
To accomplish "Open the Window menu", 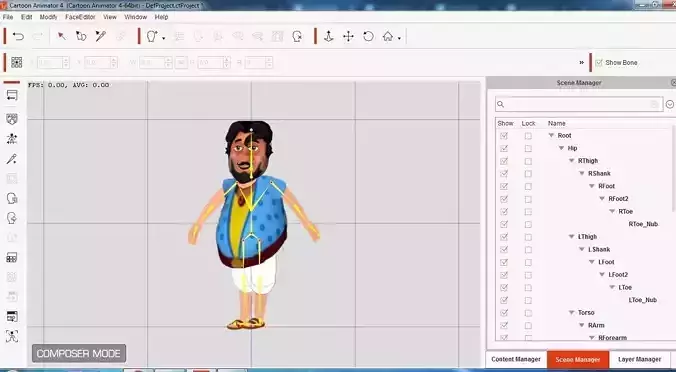I will 135,17.
